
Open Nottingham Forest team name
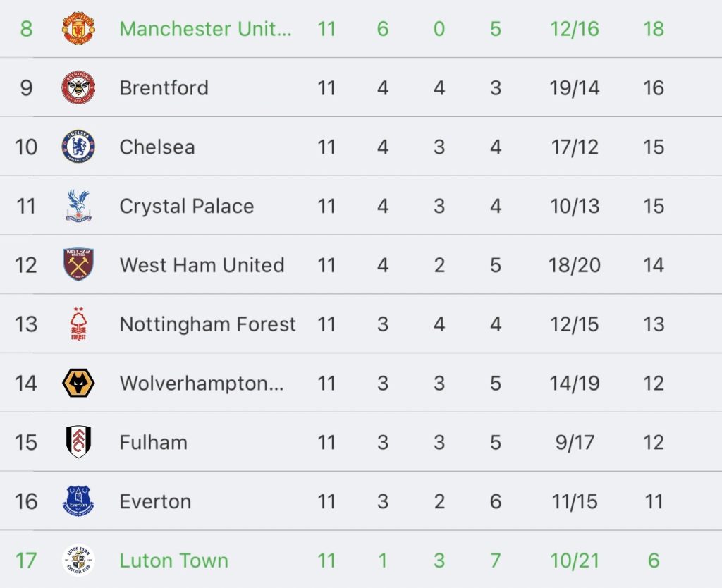click(208, 324)
